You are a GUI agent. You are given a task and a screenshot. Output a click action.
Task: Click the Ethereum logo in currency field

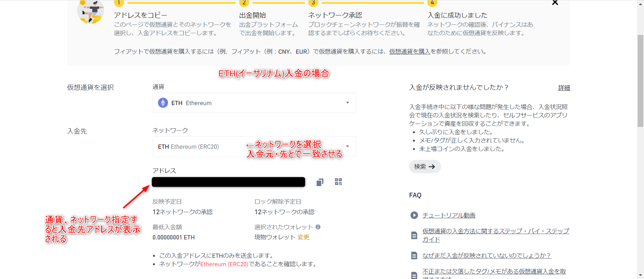point(163,103)
